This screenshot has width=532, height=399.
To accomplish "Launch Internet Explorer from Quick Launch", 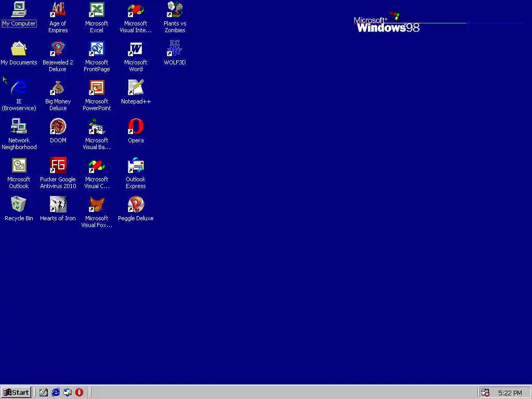I will tap(56, 393).
